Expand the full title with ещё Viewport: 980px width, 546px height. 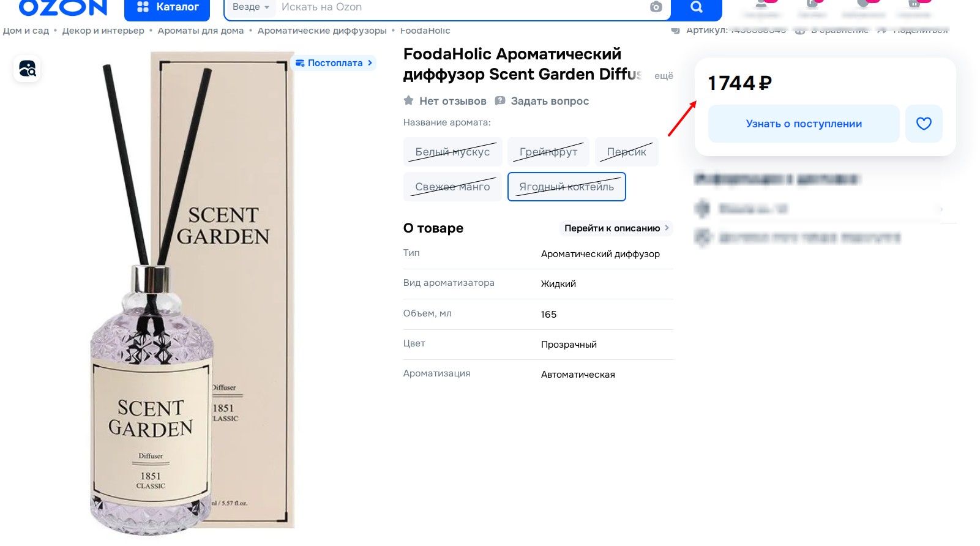point(664,76)
